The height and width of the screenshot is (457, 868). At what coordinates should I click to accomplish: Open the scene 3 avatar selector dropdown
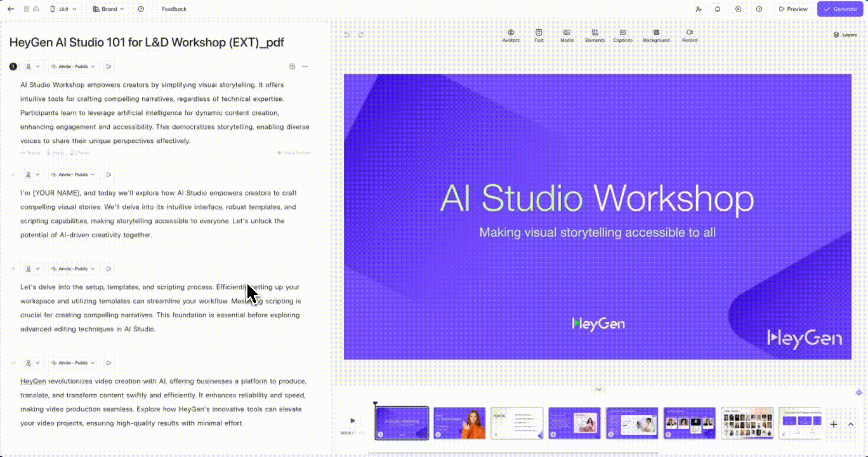pyautogui.click(x=32, y=268)
